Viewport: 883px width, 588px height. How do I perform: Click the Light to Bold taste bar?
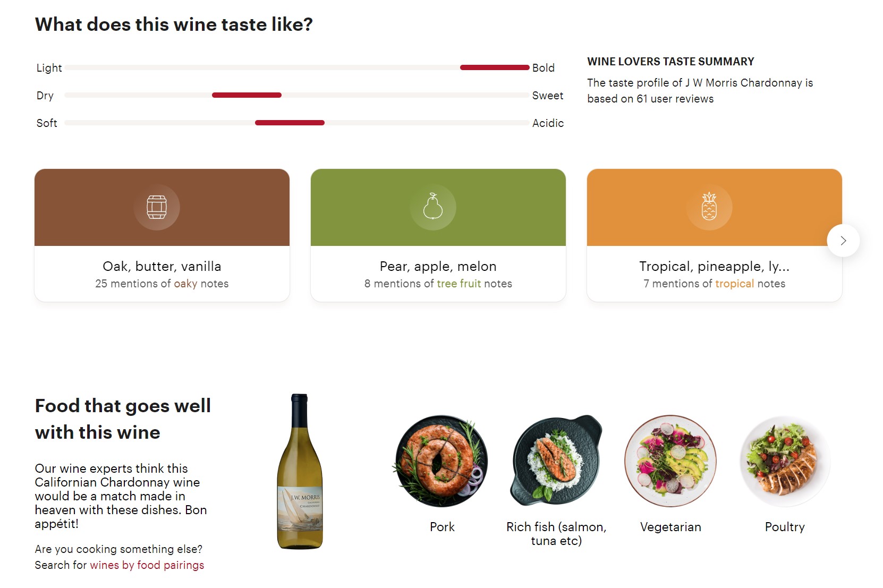298,68
